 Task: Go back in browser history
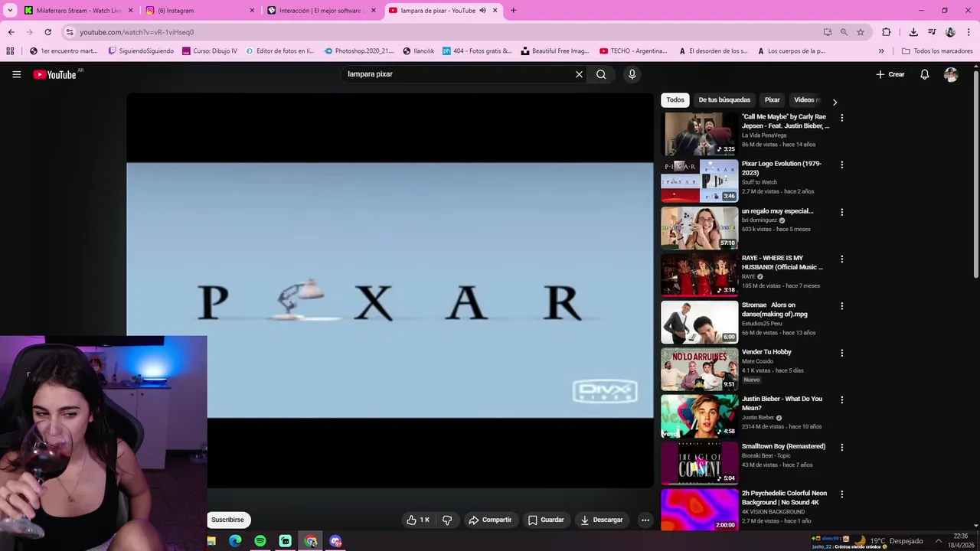pos(11,32)
